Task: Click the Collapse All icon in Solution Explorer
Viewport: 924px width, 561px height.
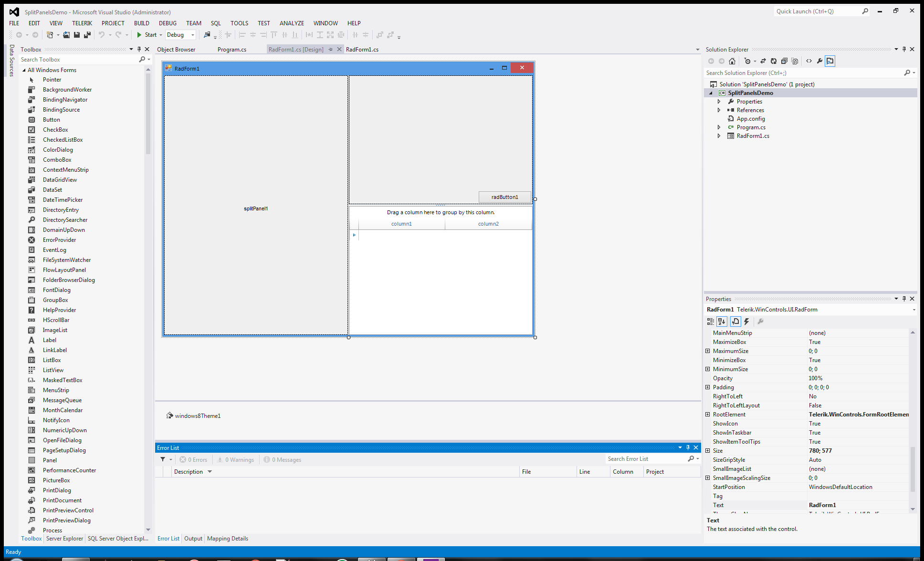Action: [x=784, y=61]
